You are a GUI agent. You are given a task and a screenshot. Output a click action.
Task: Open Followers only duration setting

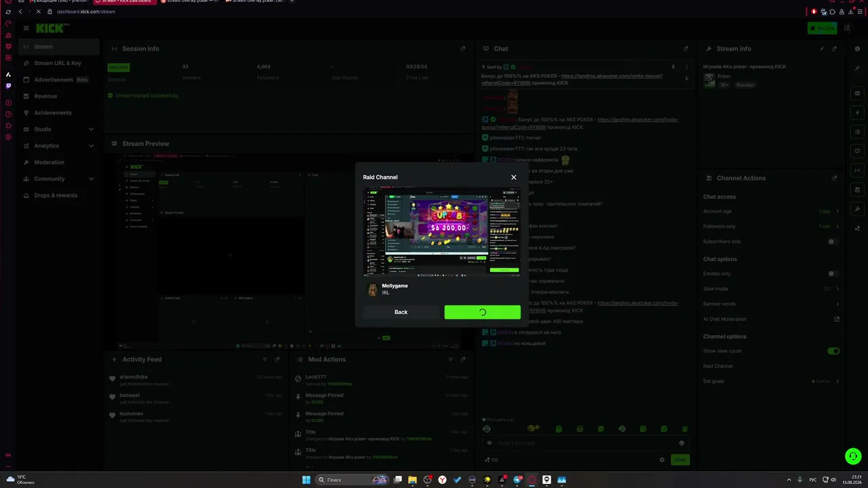(772, 226)
